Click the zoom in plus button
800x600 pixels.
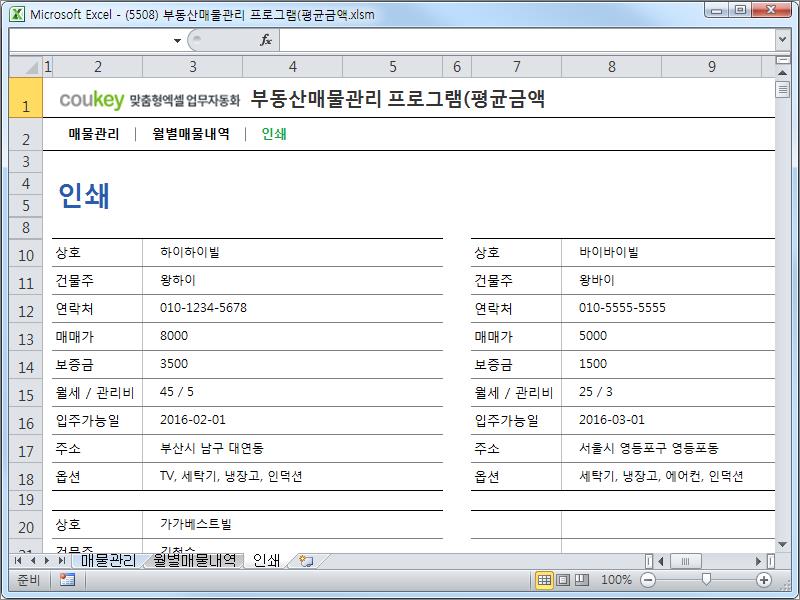tap(764, 580)
